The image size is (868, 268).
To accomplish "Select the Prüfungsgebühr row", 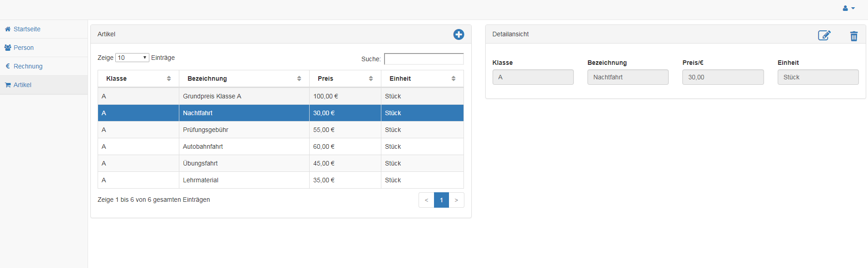I will coord(281,130).
